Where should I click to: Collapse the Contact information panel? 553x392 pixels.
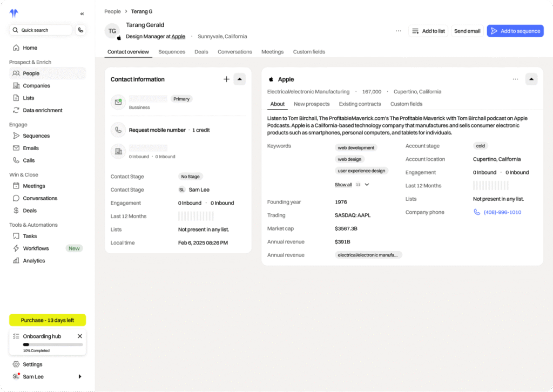pos(239,79)
